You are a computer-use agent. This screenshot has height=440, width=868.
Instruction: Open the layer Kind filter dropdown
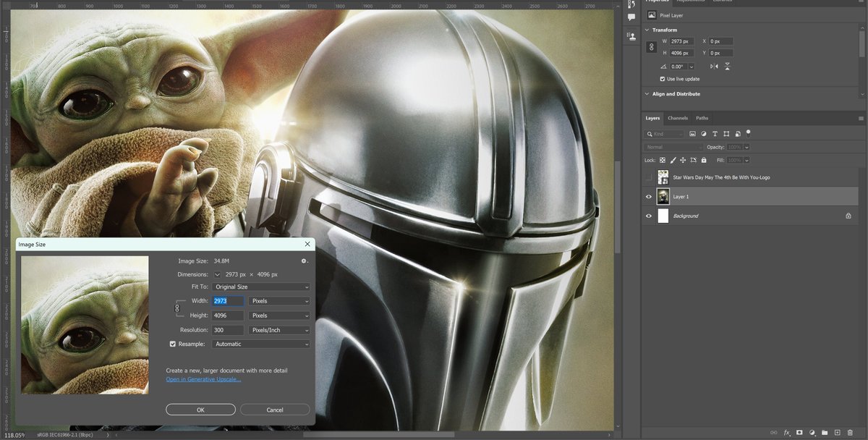click(x=663, y=134)
